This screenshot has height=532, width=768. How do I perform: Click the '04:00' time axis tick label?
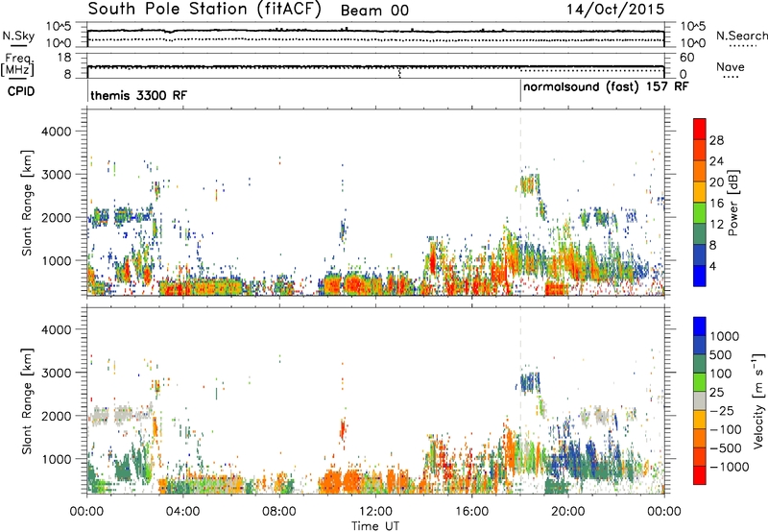click(x=182, y=512)
